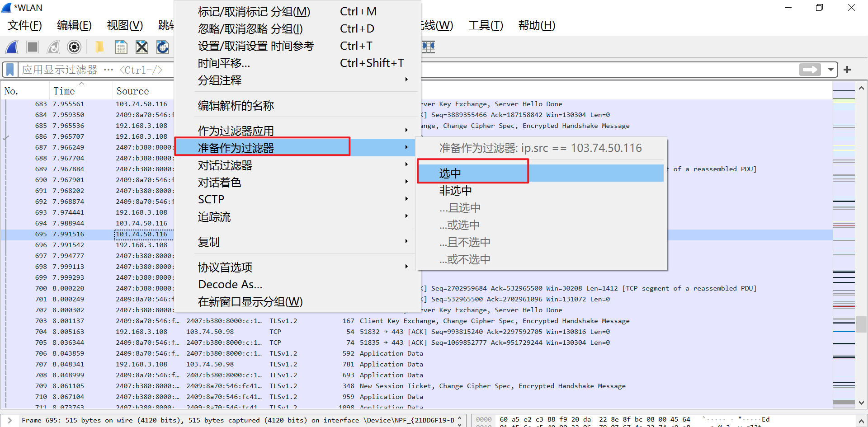
Task: Expand the 作为过滤器应用 submenu
Action: (x=297, y=131)
